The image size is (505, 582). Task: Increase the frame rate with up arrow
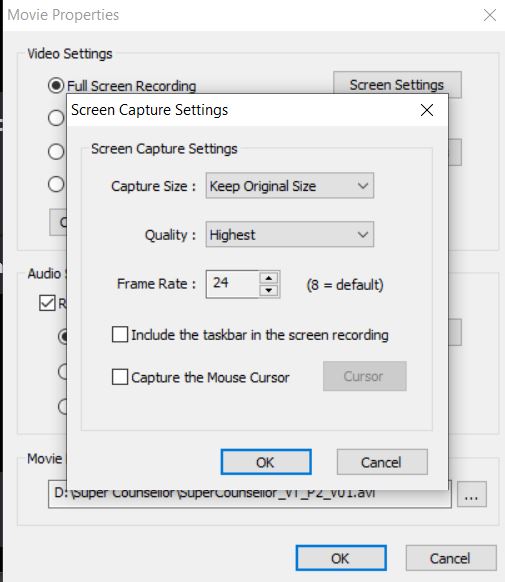(269, 278)
